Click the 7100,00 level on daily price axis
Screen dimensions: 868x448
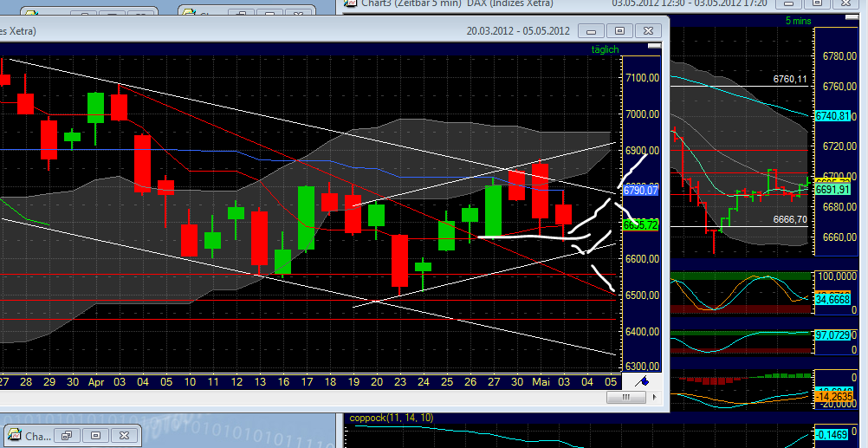coord(642,78)
